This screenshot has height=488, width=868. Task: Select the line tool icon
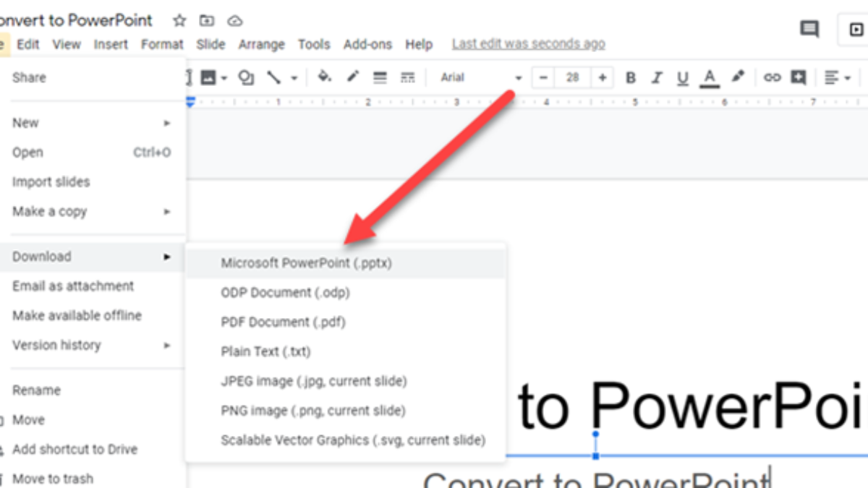[x=274, y=77]
